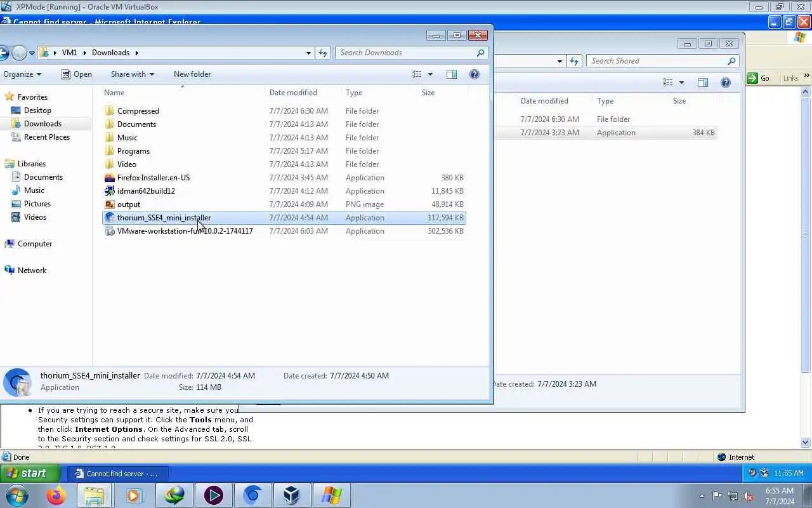Open Help in the Shared window
Screen dimensions: 812x508
[x=726, y=83]
